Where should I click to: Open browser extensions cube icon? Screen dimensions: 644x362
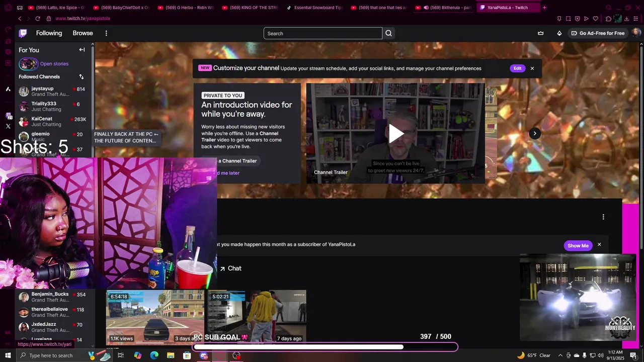[x=608, y=19]
